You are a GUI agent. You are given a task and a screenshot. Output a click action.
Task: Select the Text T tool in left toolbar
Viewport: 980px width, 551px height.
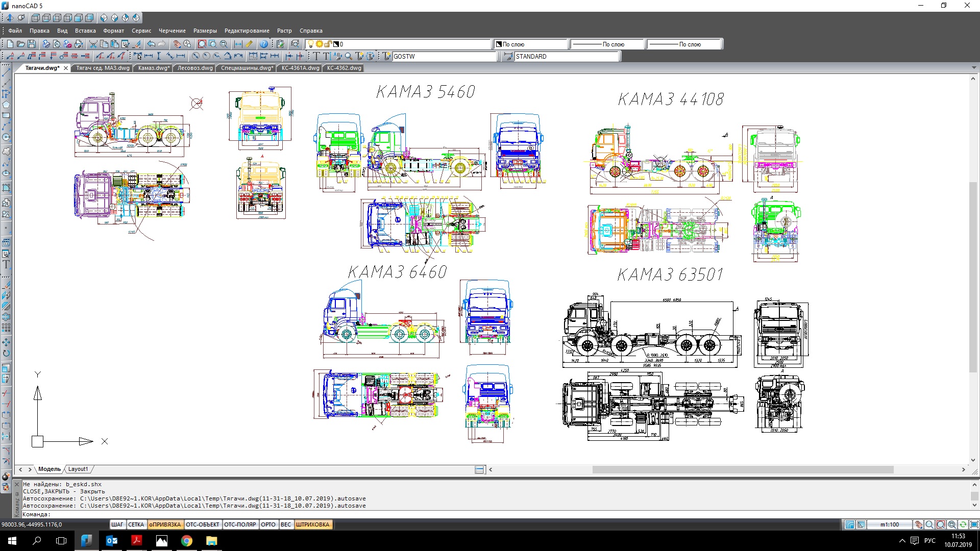(x=6, y=264)
